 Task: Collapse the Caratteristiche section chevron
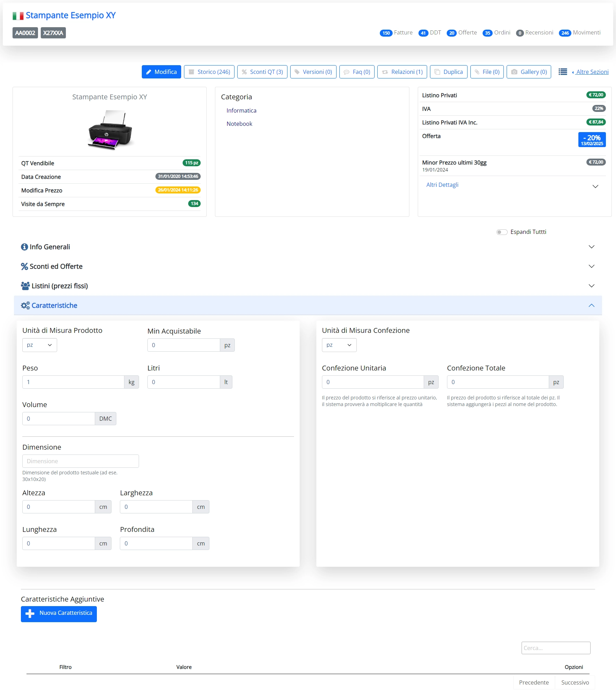[591, 305]
